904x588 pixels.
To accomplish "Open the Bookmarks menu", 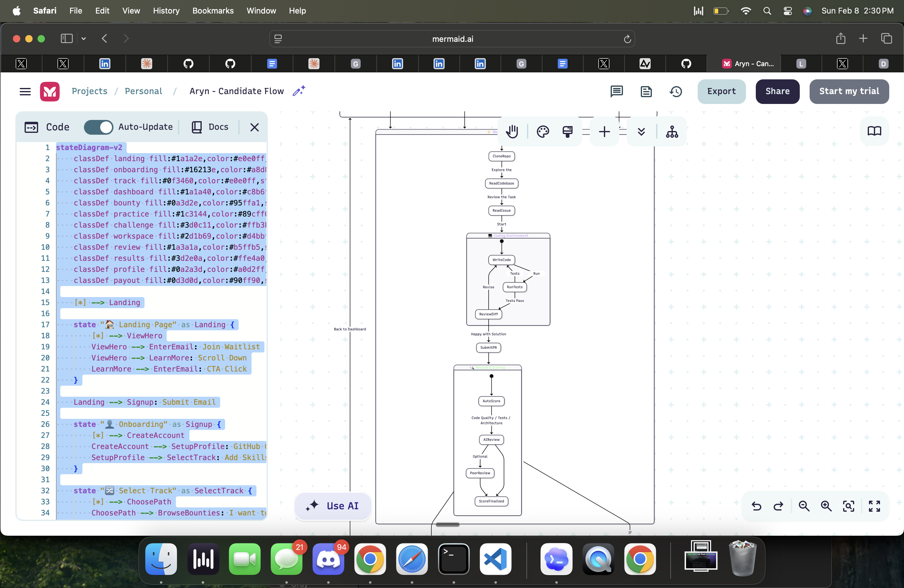I will coord(213,11).
